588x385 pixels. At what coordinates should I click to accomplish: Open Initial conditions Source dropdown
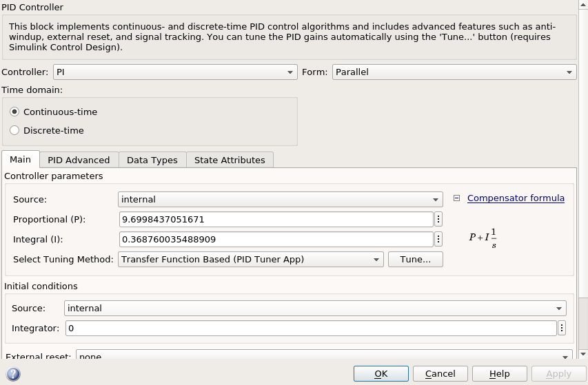315,309
